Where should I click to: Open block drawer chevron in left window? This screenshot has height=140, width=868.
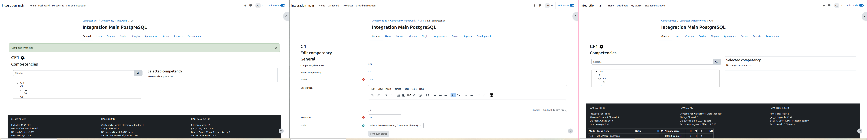click(286, 16)
